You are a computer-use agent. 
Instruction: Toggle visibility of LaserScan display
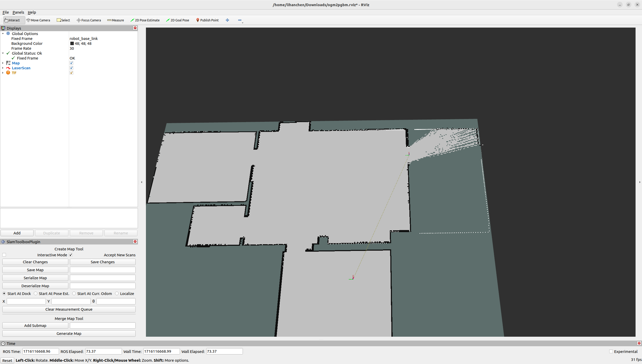pos(71,68)
